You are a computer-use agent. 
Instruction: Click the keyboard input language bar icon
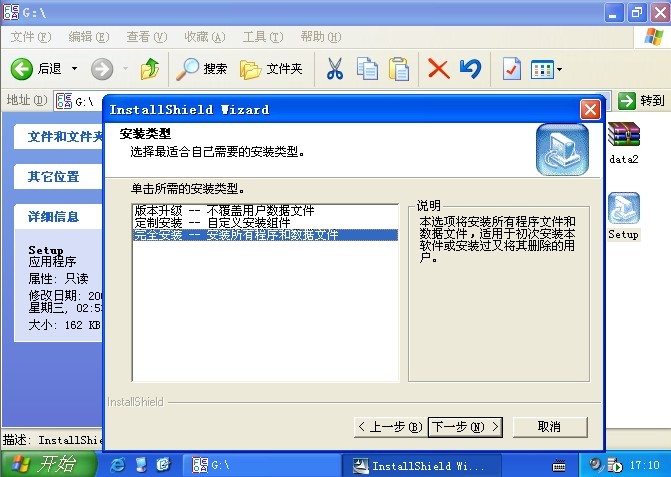[x=559, y=465]
